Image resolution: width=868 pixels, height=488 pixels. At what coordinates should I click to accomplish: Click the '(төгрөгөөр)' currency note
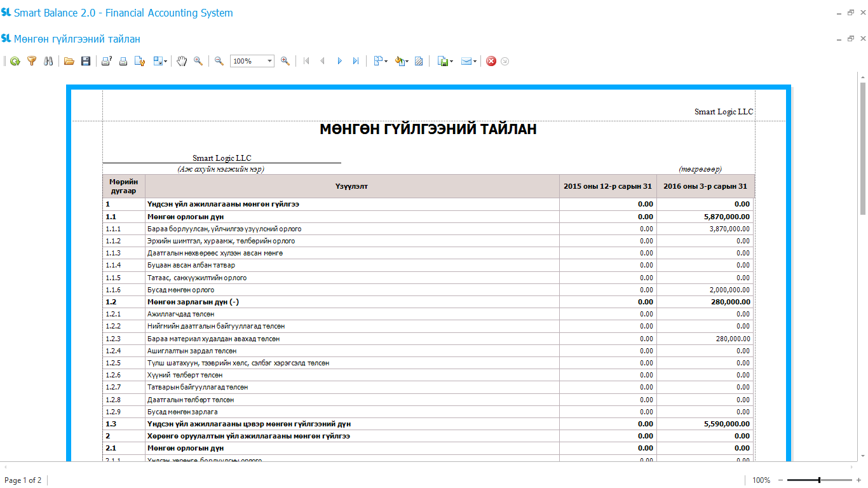pyautogui.click(x=700, y=169)
